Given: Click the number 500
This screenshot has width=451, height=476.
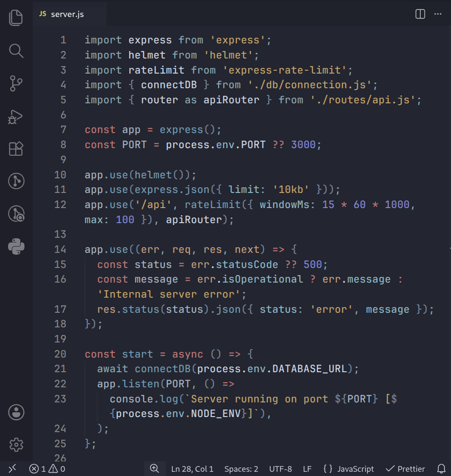Looking at the screenshot, I should click(313, 264).
